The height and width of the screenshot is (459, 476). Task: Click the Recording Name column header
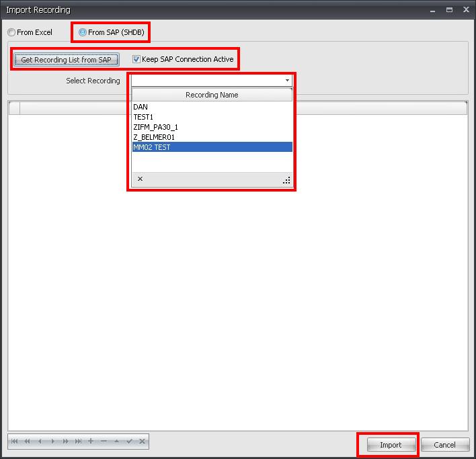tap(212, 95)
